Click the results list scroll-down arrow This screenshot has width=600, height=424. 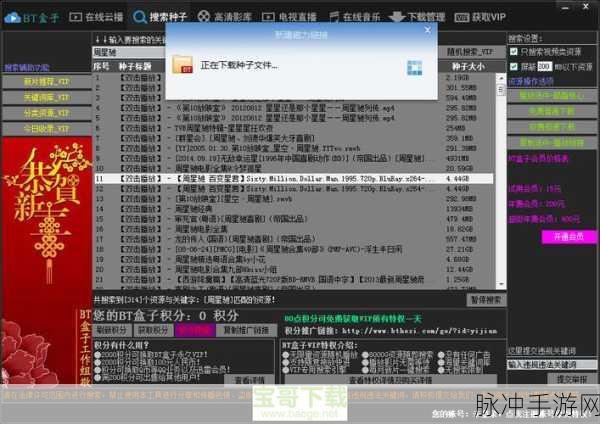pos(501,284)
